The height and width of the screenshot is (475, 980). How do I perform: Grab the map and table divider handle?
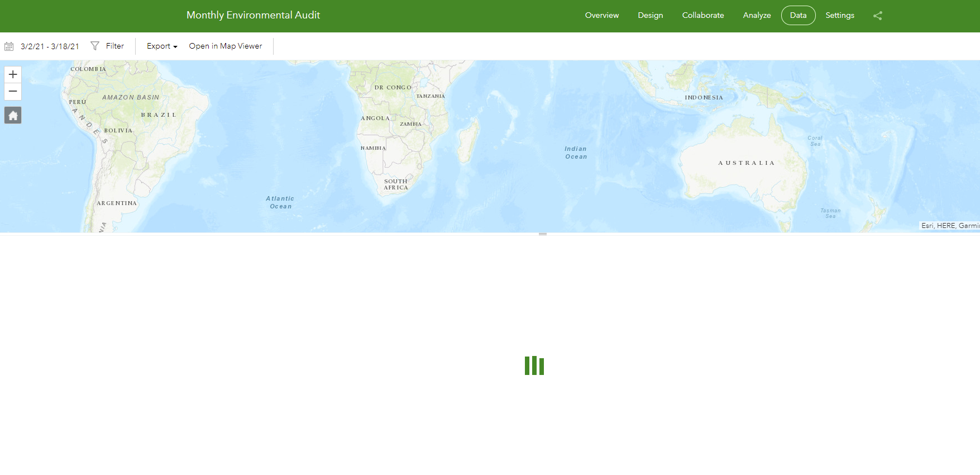(x=542, y=234)
